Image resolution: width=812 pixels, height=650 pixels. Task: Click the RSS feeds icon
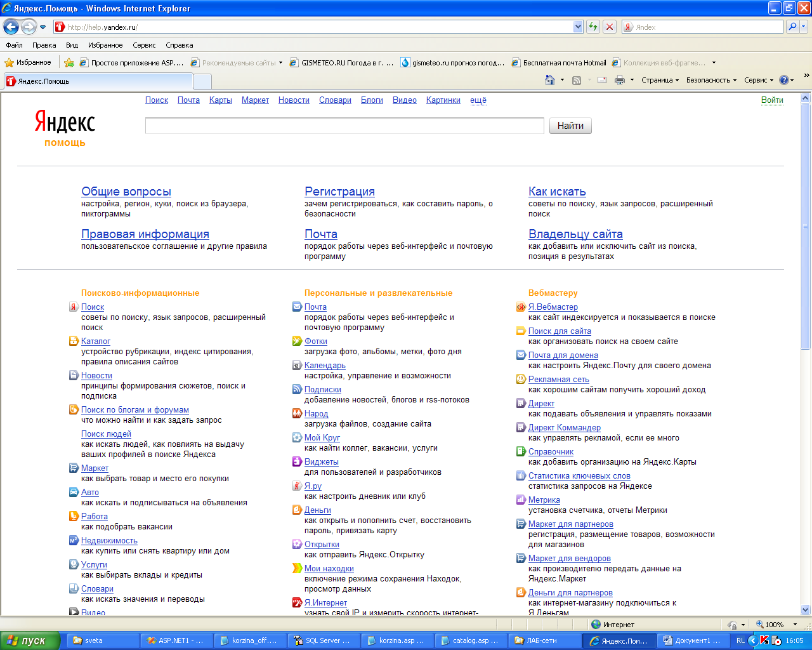tap(577, 80)
